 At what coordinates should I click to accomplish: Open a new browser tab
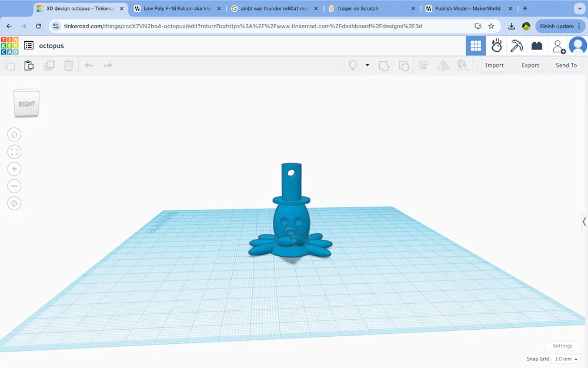(x=525, y=8)
